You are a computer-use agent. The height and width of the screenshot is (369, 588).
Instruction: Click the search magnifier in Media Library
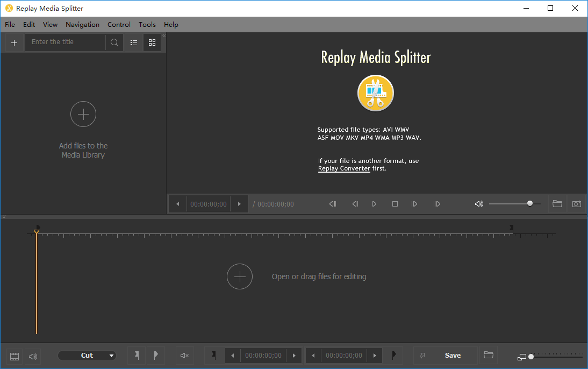(x=114, y=42)
